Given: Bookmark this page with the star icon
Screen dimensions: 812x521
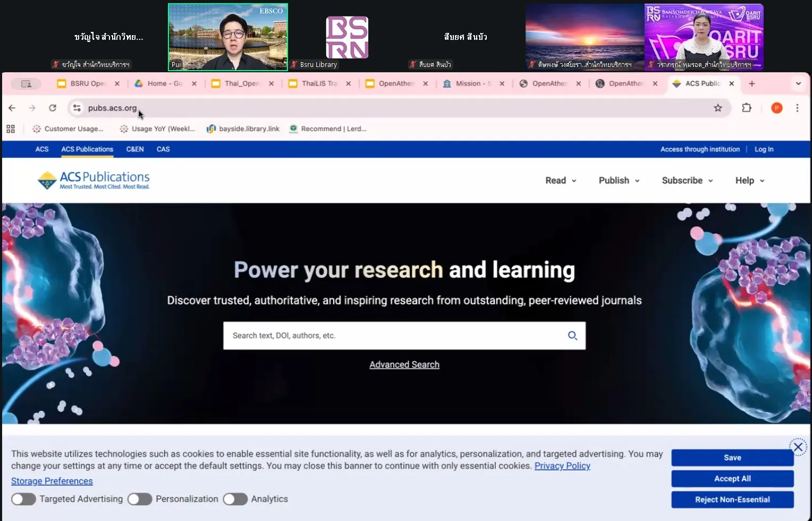Looking at the screenshot, I should click(x=718, y=108).
